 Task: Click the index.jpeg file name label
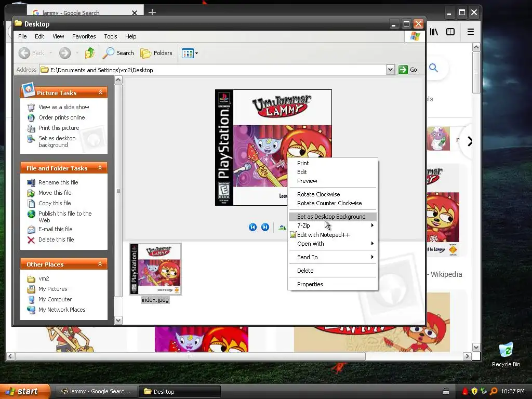155,300
